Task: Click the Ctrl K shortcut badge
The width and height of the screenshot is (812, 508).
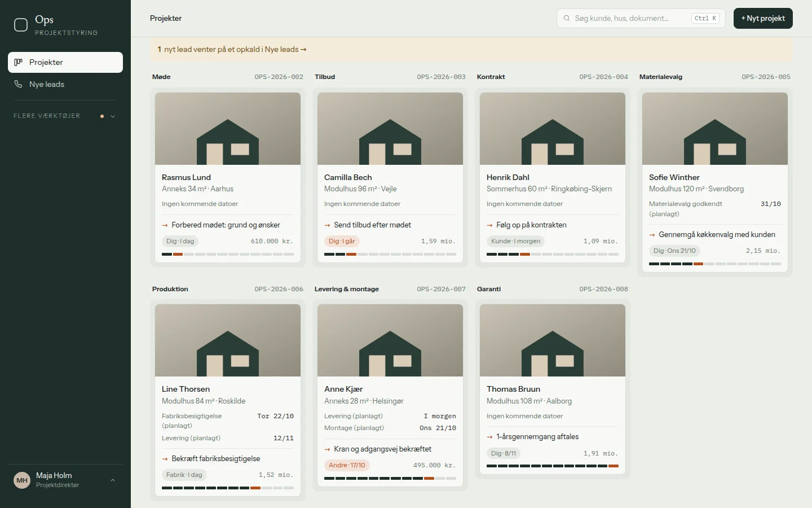Action: (x=705, y=18)
